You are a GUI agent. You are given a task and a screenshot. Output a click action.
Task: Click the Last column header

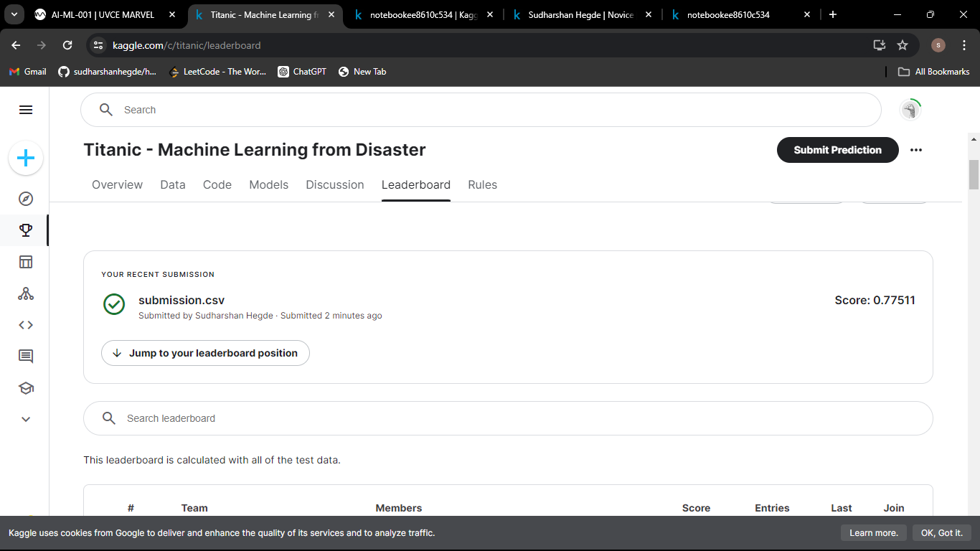[x=842, y=508]
